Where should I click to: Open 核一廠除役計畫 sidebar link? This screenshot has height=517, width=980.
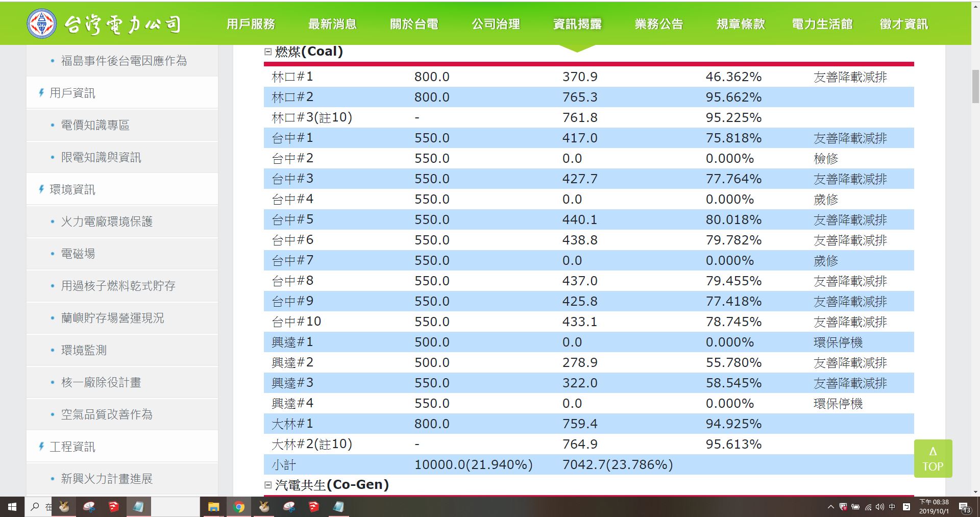(x=101, y=382)
